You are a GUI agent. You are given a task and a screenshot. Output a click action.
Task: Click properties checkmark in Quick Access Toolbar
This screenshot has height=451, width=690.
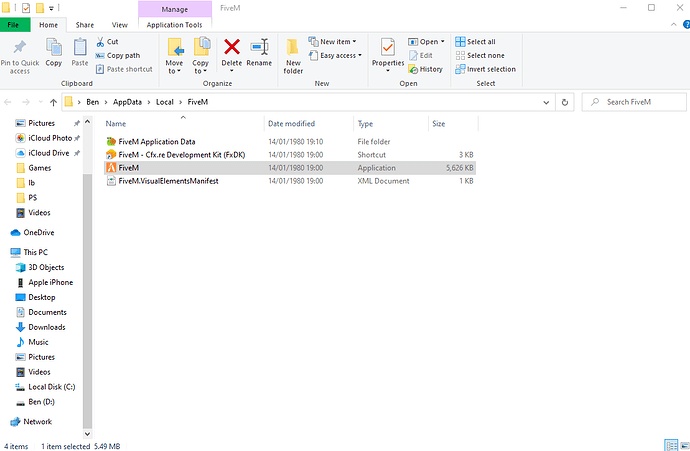[x=26, y=8]
